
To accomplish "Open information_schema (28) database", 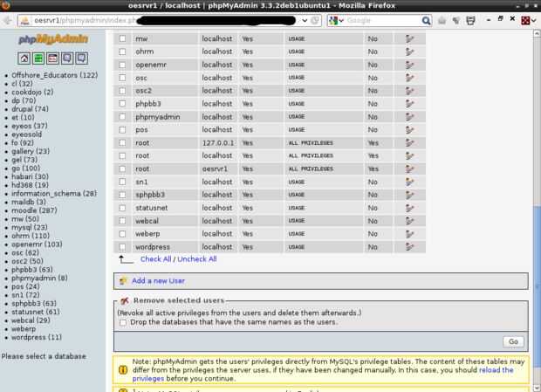I will point(54,194).
